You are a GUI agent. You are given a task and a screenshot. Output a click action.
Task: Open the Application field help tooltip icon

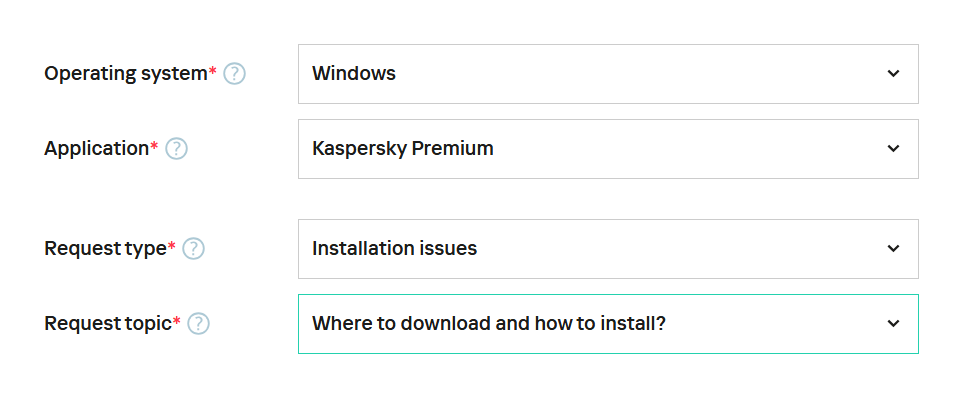click(176, 149)
